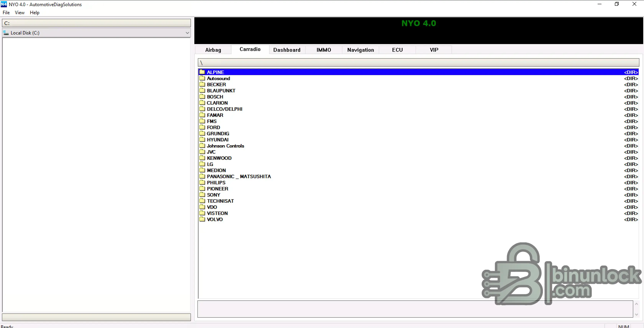Click the TECHNISAT folder icon
The width and height of the screenshot is (644, 328).
coord(202,201)
